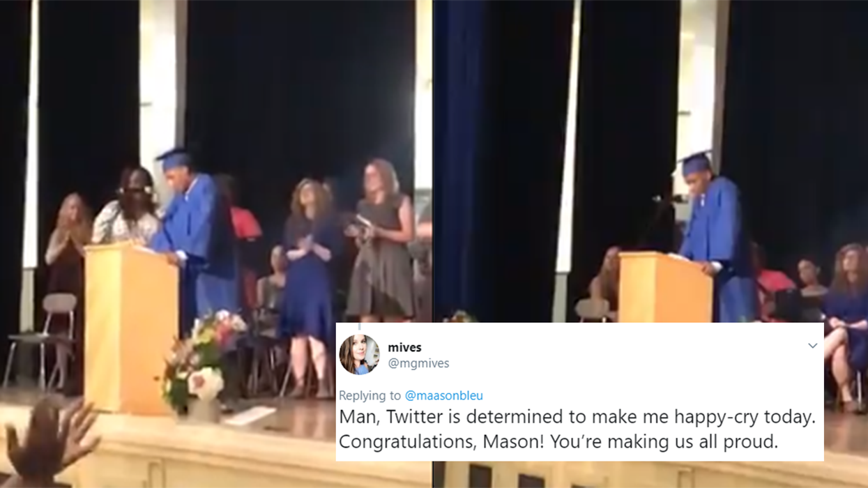This screenshot has width=868, height=488.
Task: Click the graduate's blue cap in left frame
Action: pos(173,158)
